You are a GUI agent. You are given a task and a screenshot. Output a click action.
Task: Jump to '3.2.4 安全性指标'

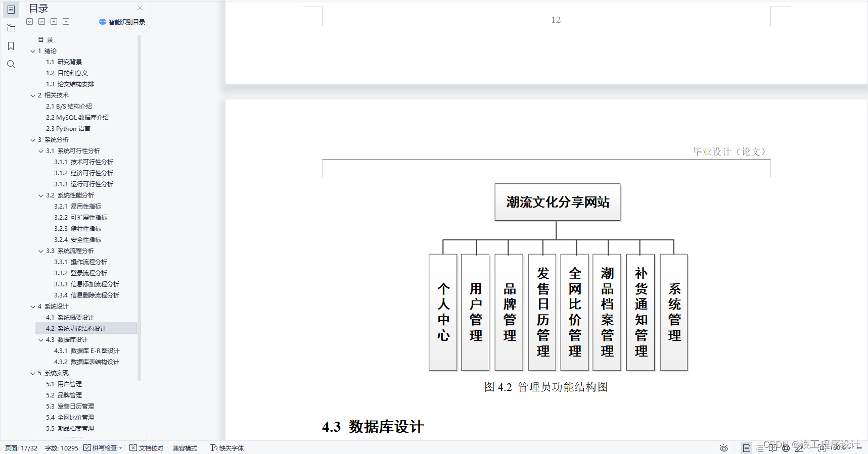[77, 239]
